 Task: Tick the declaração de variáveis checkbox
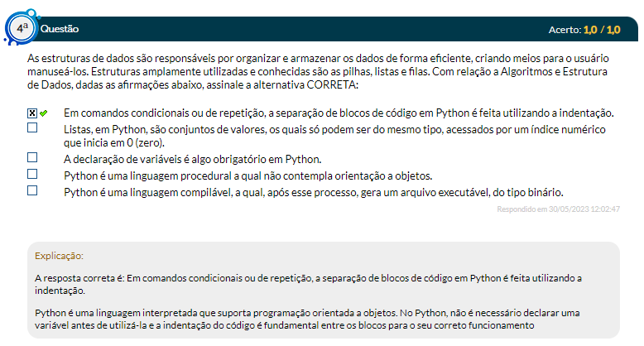[x=32, y=157]
